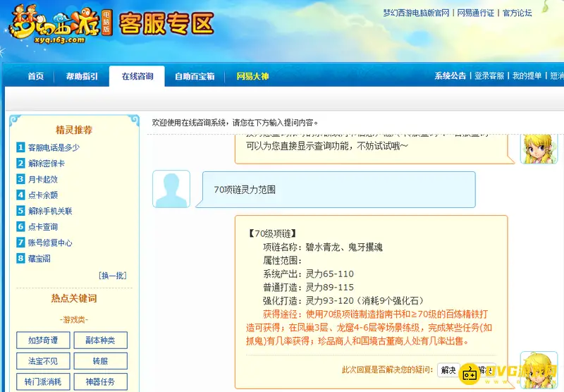Click the -游戏类- category label
564x392 pixels.
click(x=74, y=319)
